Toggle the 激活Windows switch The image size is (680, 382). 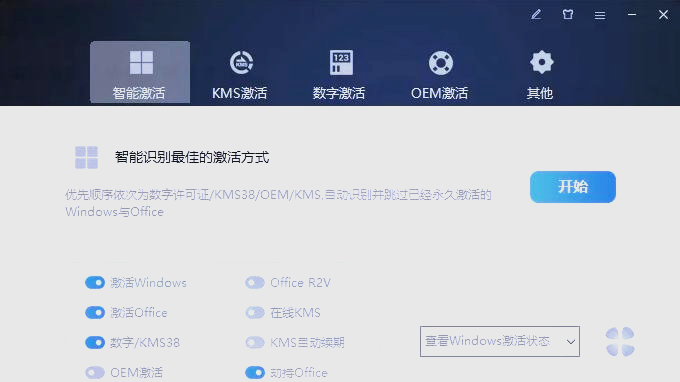pos(95,283)
